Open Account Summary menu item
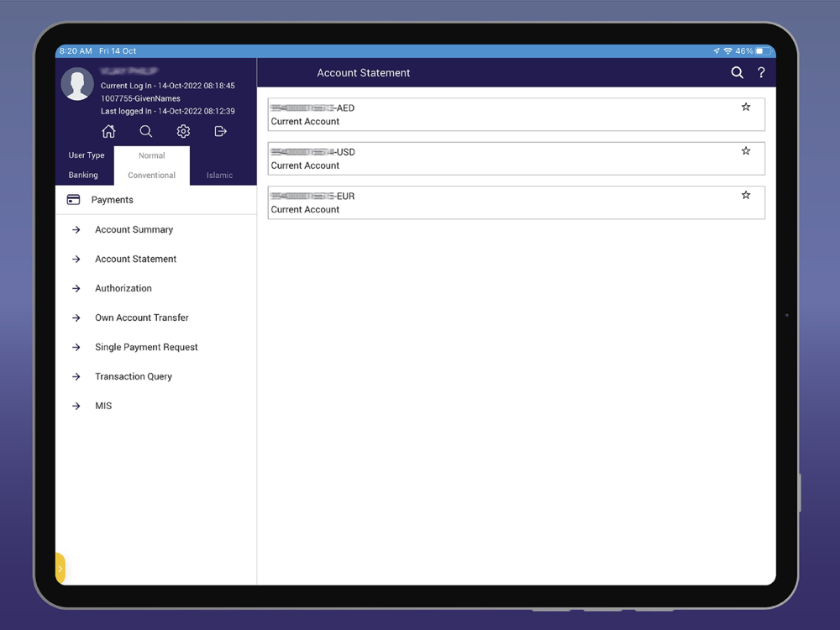The width and height of the screenshot is (840, 630). 156,230
